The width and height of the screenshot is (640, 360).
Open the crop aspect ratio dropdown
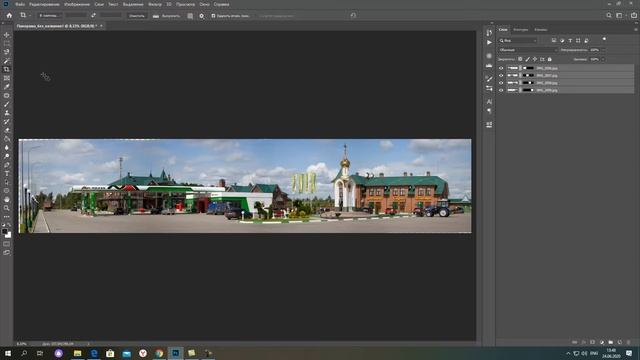pos(50,16)
